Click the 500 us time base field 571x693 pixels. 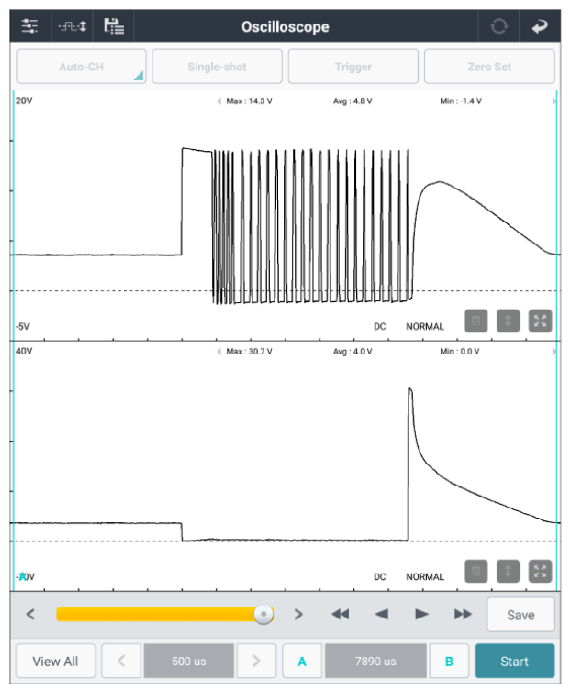pyautogui.click(x=189, y=661)
